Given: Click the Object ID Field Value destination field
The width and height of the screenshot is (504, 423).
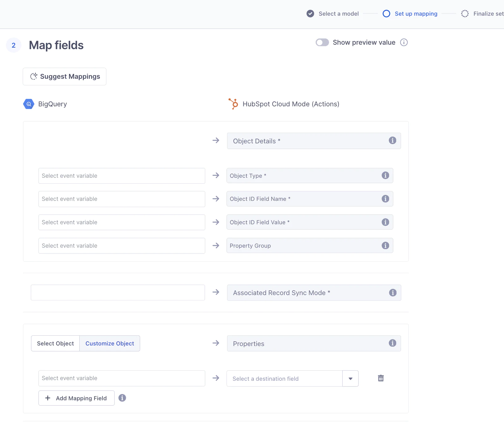Looking at the screenshot, I should (310, 222).
